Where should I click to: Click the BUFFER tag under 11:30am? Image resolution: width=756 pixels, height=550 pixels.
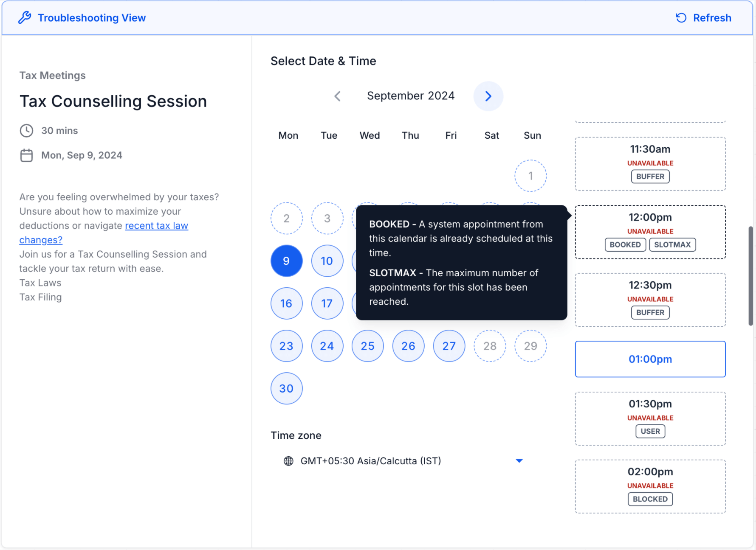(650, 177)
